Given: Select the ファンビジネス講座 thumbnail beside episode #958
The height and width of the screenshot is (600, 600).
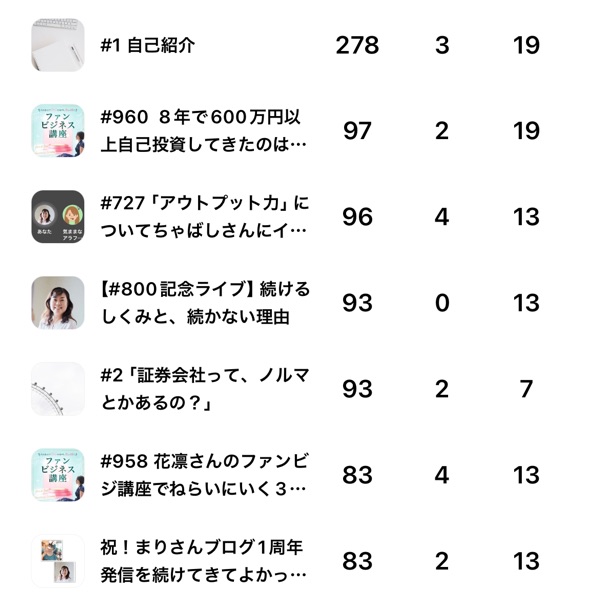Looking at the screenshot, I should pos(58,475).
